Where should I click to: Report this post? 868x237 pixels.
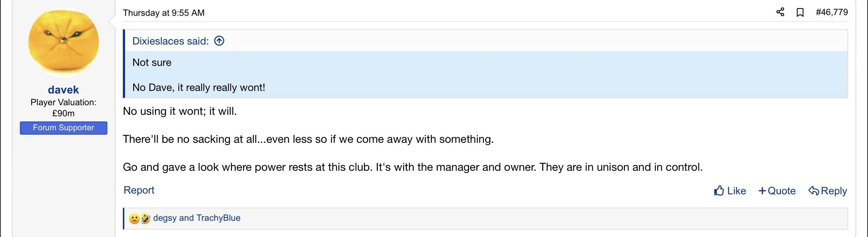(139, 190)
